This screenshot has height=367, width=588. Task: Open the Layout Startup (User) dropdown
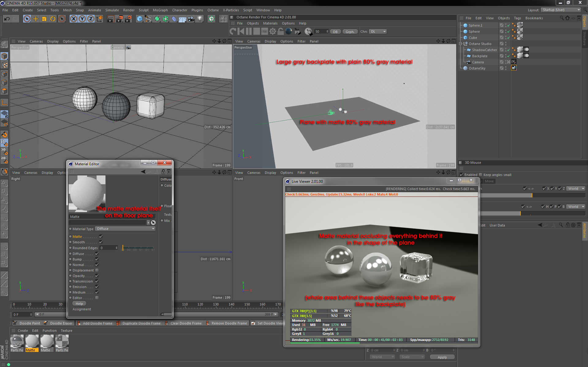(561, 10)
